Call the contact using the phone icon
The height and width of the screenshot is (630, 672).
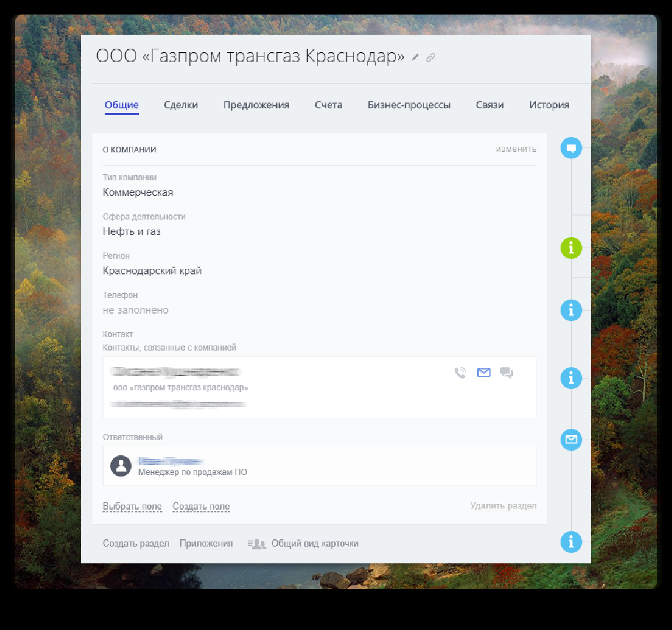point(460,372)
